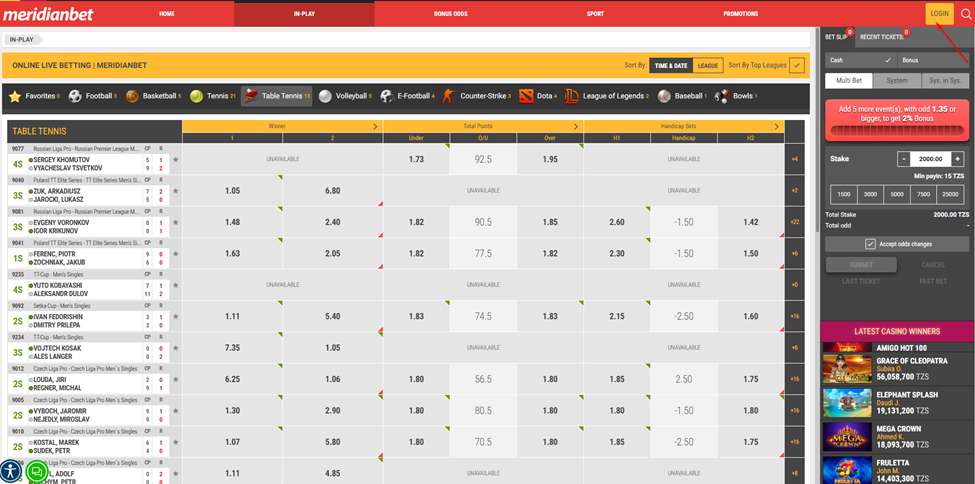Screen dimensions: 975x484
Task: Click the stake amount field
Action: (x=930, y=159)
